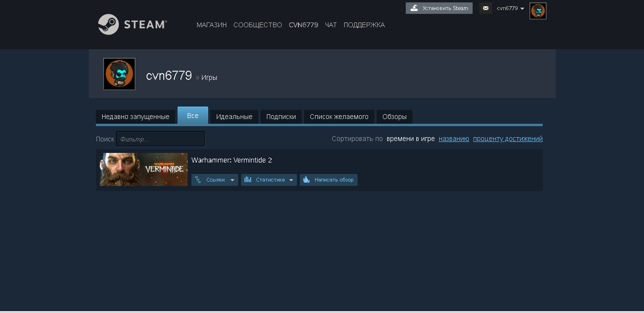Image resolution: width=644 pixels, height=313 pixels.
Task: Open the envelope notifications icon
Action: (x=486, y=8)
